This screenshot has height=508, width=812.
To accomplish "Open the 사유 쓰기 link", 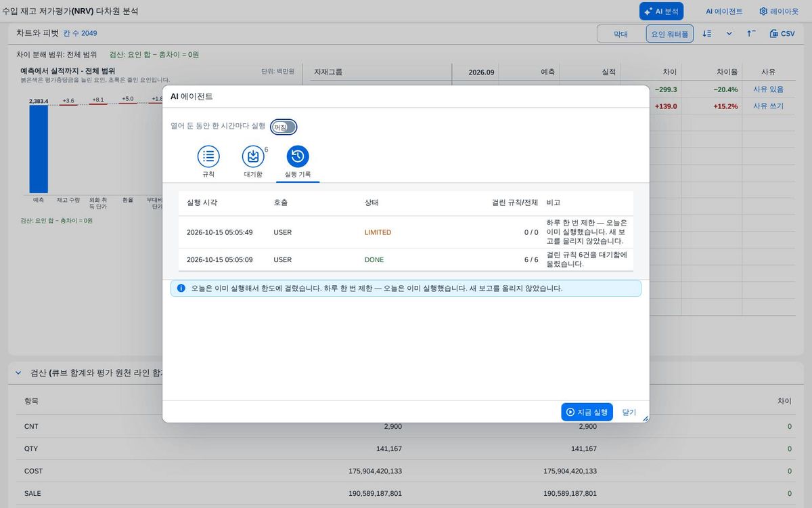I will pos(768,106).
